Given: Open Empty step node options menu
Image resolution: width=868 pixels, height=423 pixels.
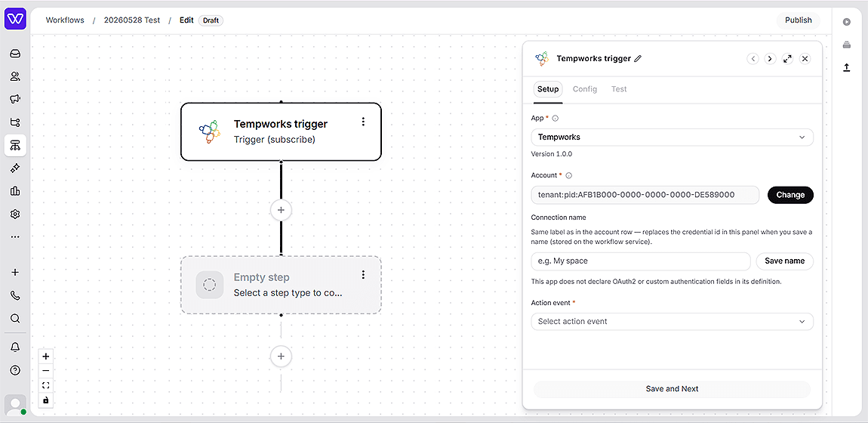Looking at the screenshot, I should point(363,275).
